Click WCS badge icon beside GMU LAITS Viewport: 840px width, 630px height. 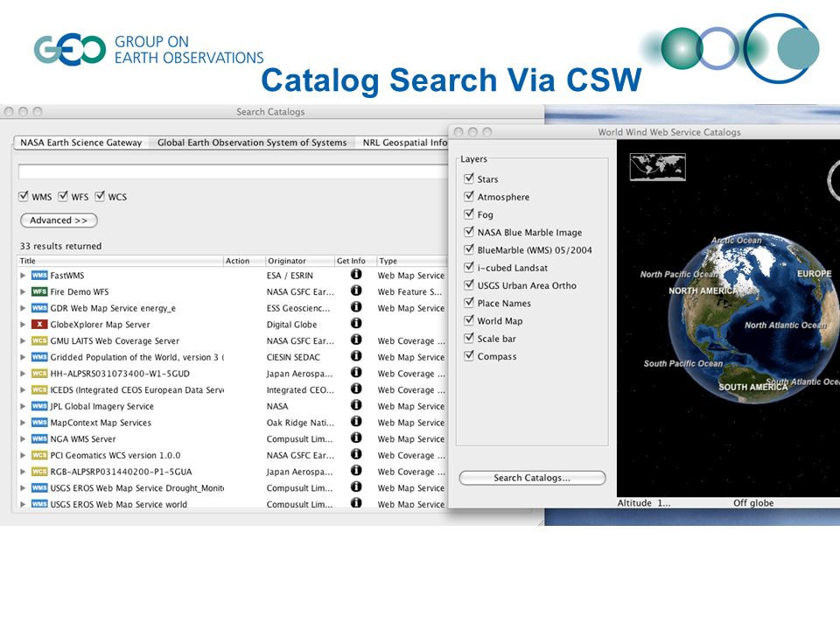(x=39, y=340)
